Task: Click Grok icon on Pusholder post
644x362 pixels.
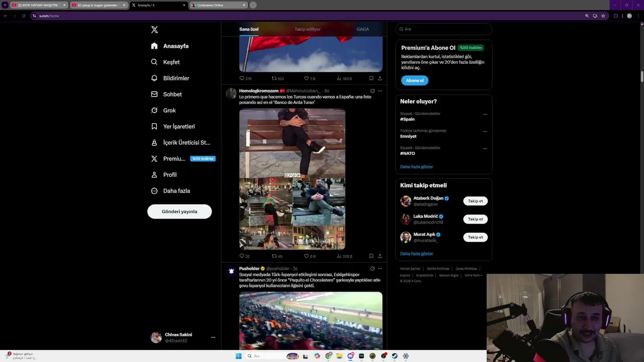Action: (x=372, y=268)
